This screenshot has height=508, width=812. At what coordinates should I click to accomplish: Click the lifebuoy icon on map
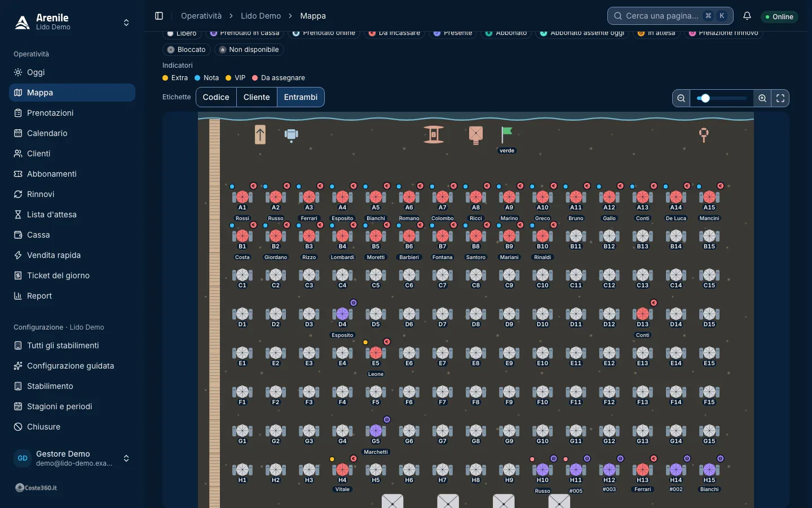pyautogui.click(x=704, y=135)
